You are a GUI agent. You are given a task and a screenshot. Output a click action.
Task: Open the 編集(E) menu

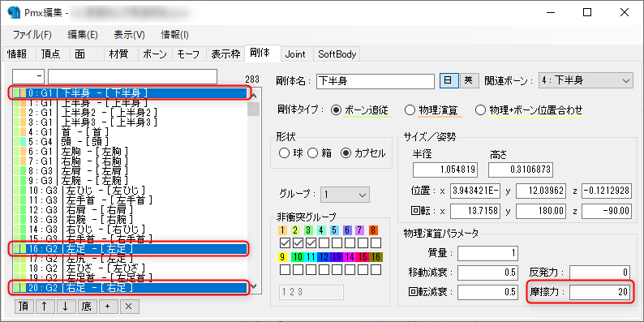coord(83,35)
